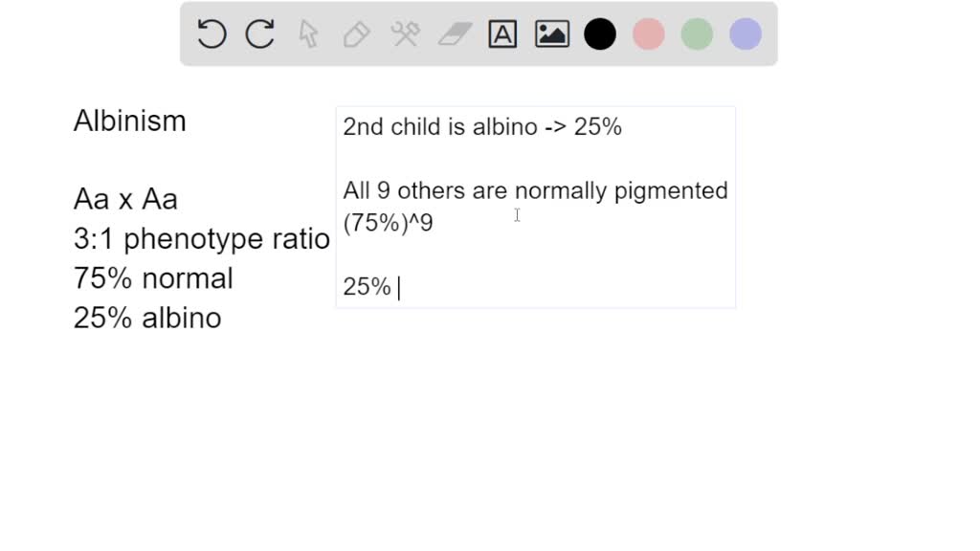Click the 'Aa x Aa' text area
Screen dimensions: 980x551
[x=124, y=199]
